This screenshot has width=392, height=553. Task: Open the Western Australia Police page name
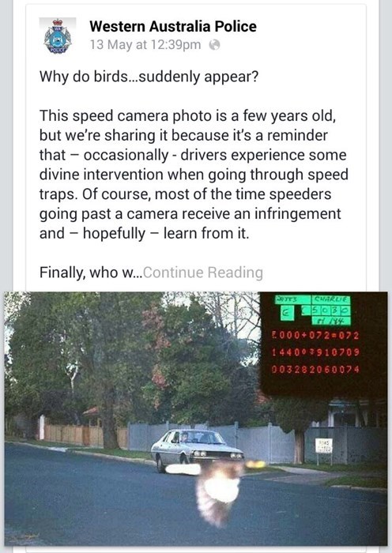pos(173,26)
